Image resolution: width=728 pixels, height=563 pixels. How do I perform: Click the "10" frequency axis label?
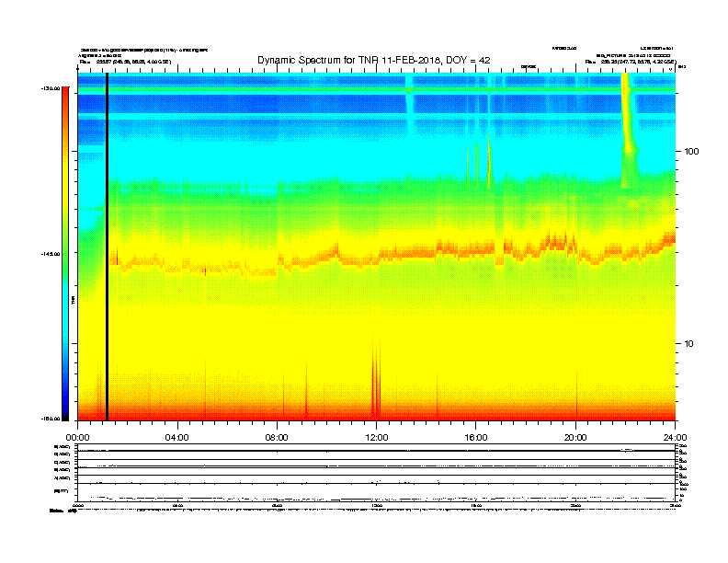pos(689,344)
